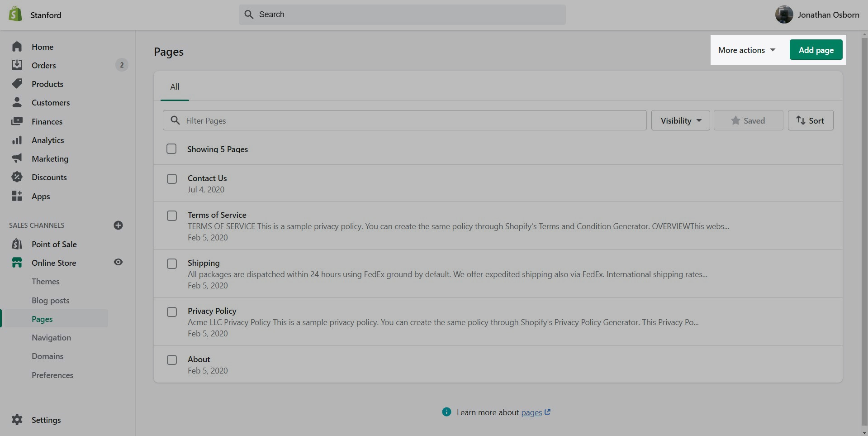Add a sales channel with plus icon
Image resolution: width=868 pixels, height=436 pixels.
pyautogui.click(x=119, y=225)
